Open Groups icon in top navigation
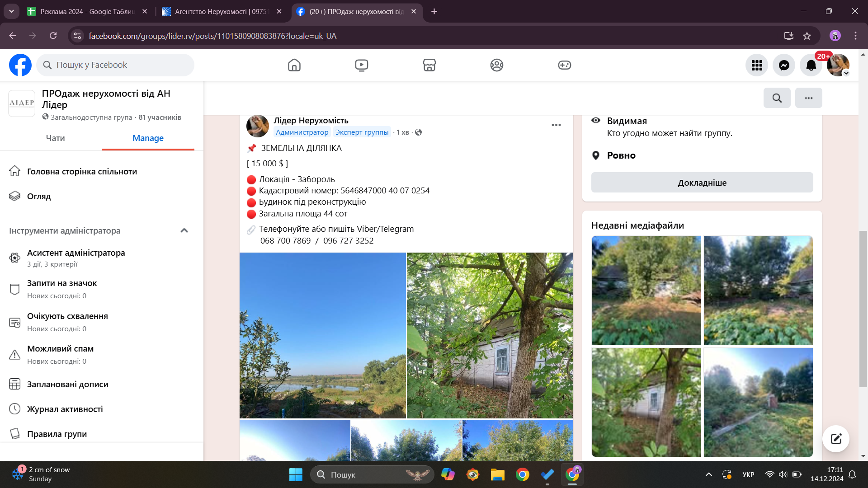This screenshot has width=868, height=488. pos(496,65)
